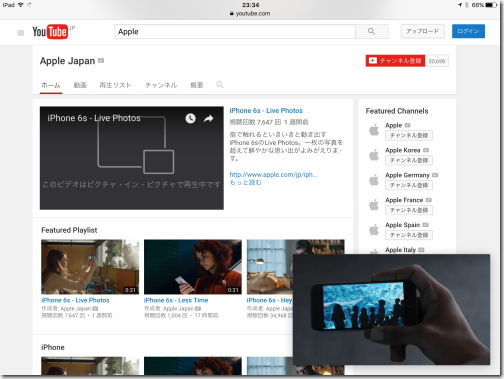Click Apple Japan author under Less Time

pyautogui.click(x=179, y=309)
